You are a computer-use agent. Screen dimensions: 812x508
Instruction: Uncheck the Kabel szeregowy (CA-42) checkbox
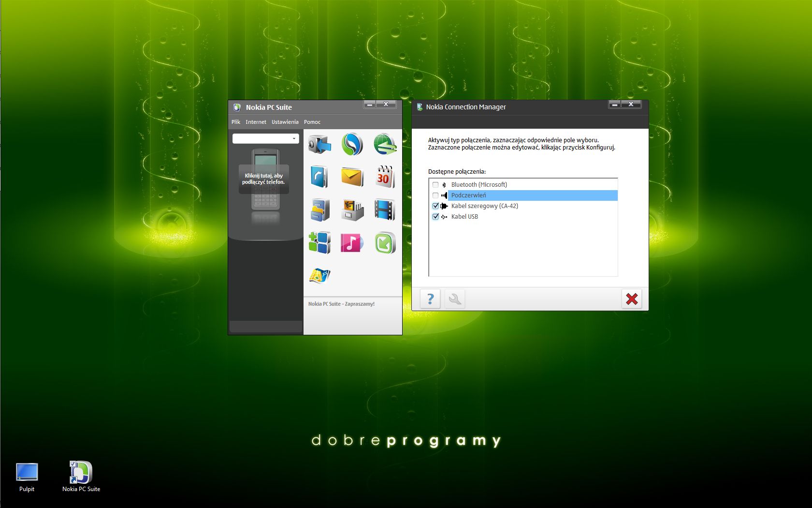(x=435, y=206)
